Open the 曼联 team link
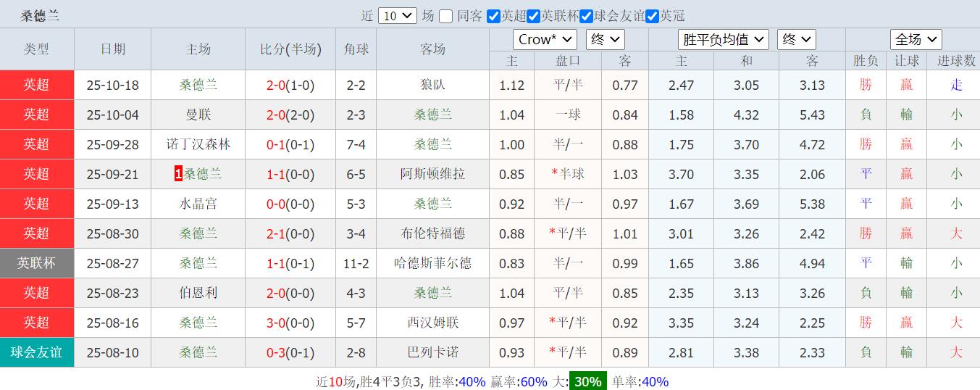 point(198,115)
